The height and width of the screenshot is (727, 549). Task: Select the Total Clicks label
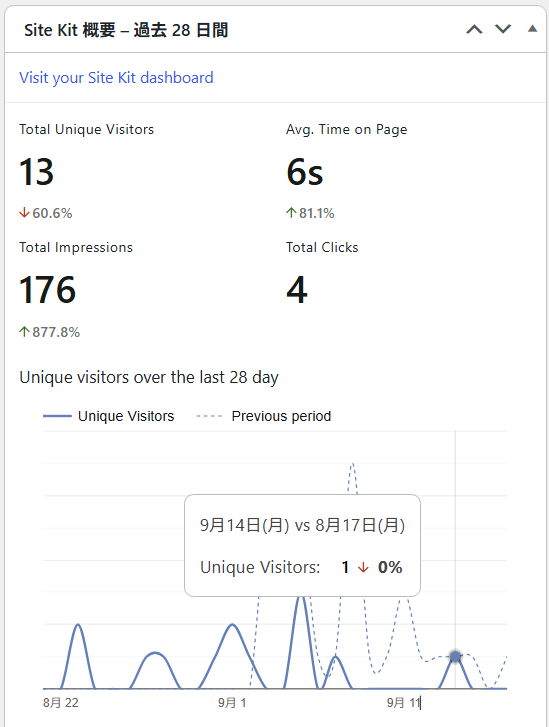click(x=322, y=248)
